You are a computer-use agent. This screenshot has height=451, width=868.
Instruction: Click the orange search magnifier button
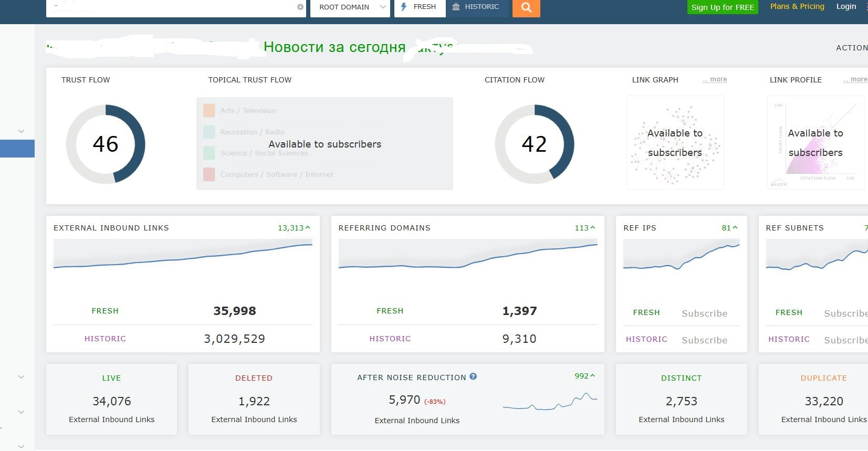[526, 8]
